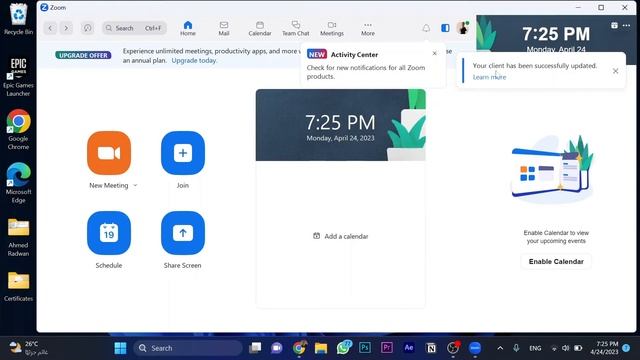Click the Windows Start button
The image size is (640, 360).
click(x=120, y=348)
